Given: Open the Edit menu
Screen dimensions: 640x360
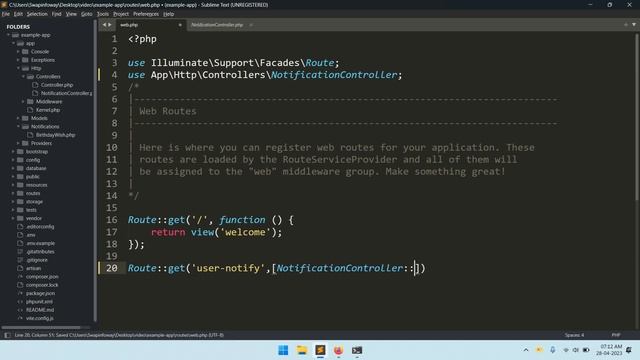Looking at the screenshot, I should 18,14.
